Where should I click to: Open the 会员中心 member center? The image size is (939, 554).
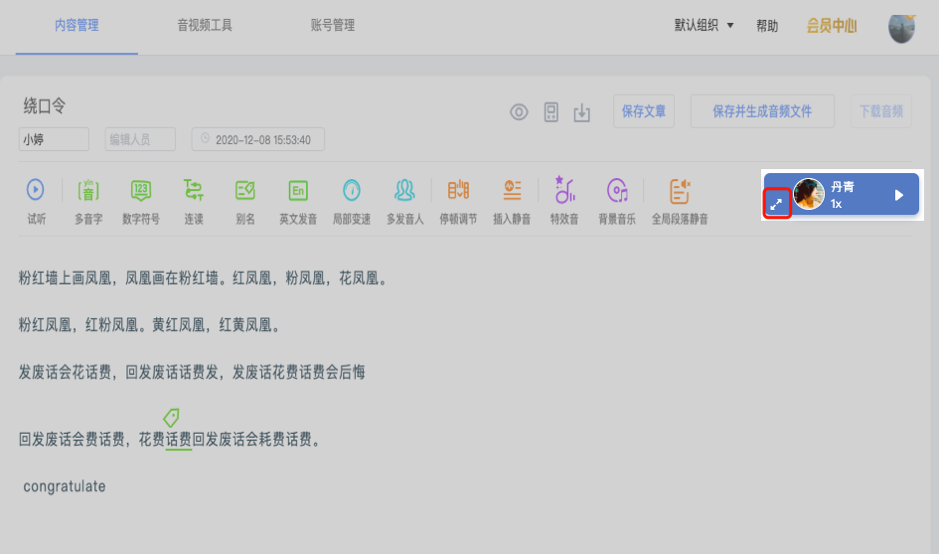coord(831,26)
